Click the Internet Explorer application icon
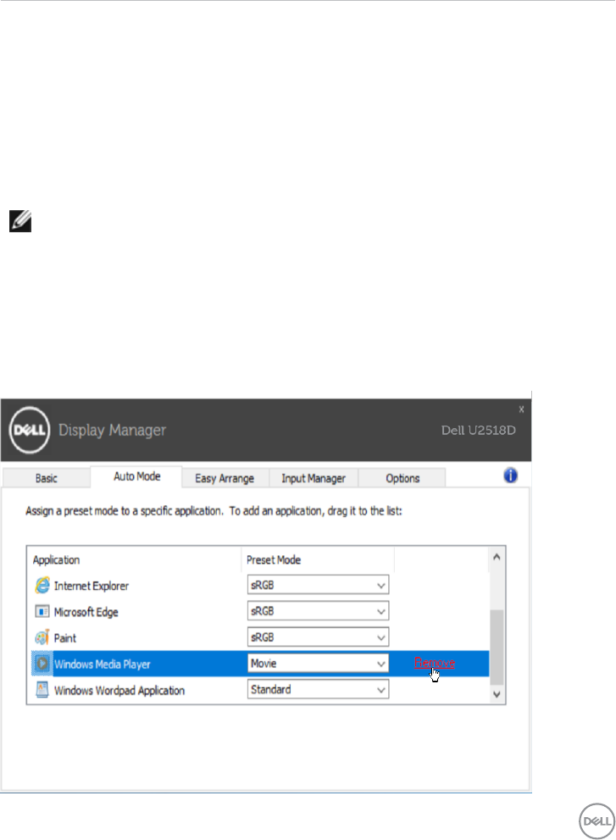 click(x=42, y=585)
